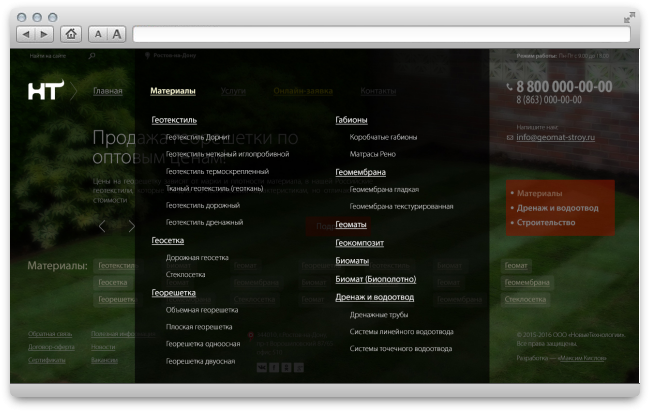The width and height of the screenshot is (650, 412).
Task: Click the larger text size button
Action: (117, 34)
